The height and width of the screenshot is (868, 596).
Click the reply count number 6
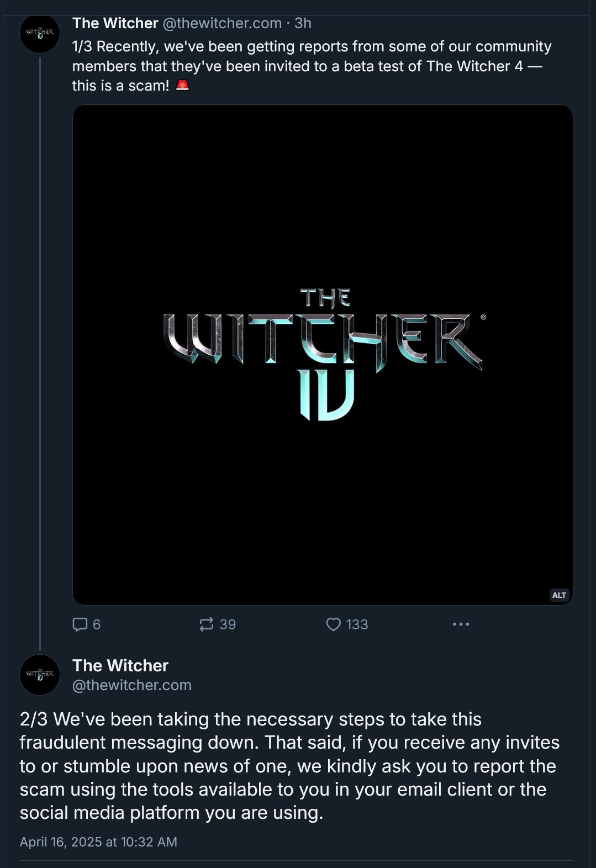[x=97, y=624]
